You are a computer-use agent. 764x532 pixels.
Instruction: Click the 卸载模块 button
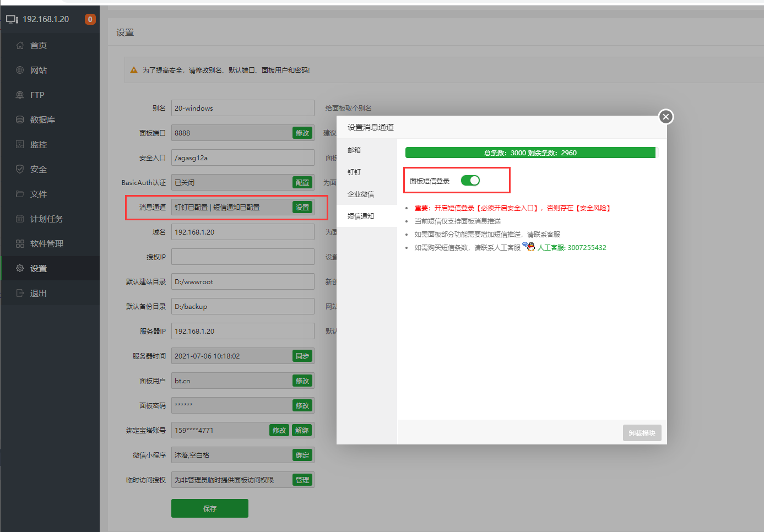pos(642,433)
